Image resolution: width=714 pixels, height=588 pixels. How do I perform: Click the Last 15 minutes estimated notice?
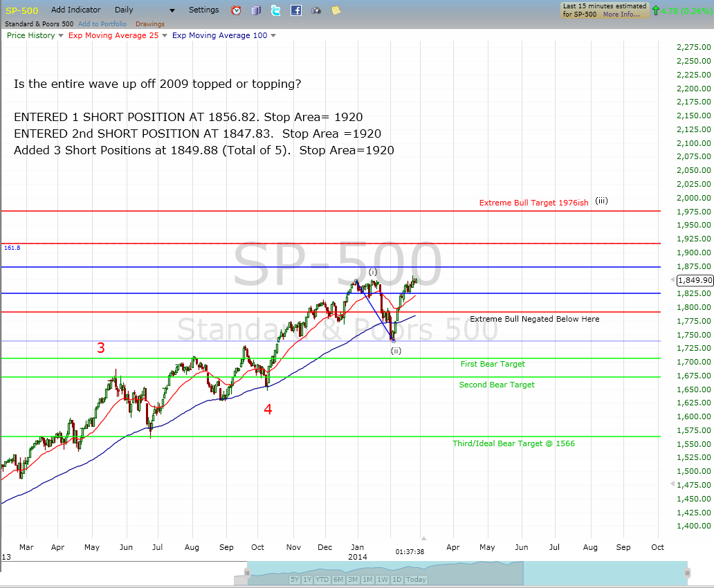pos(604,10)
